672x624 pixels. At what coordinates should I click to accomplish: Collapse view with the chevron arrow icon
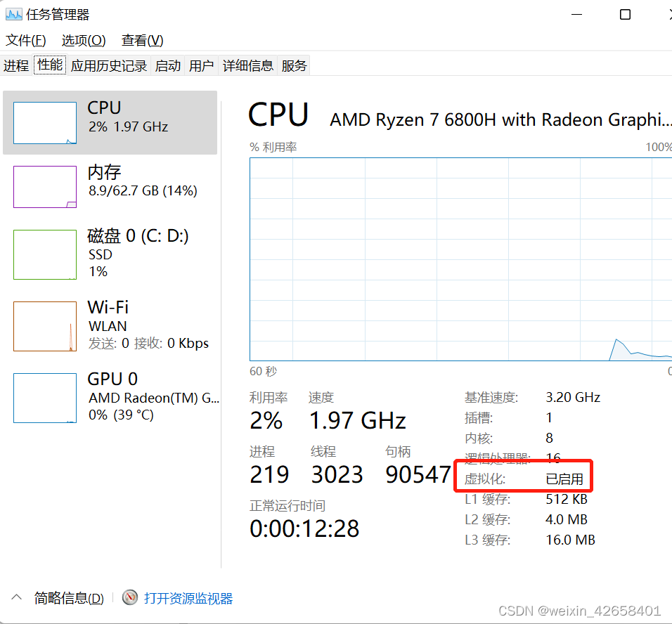(16, 597)
